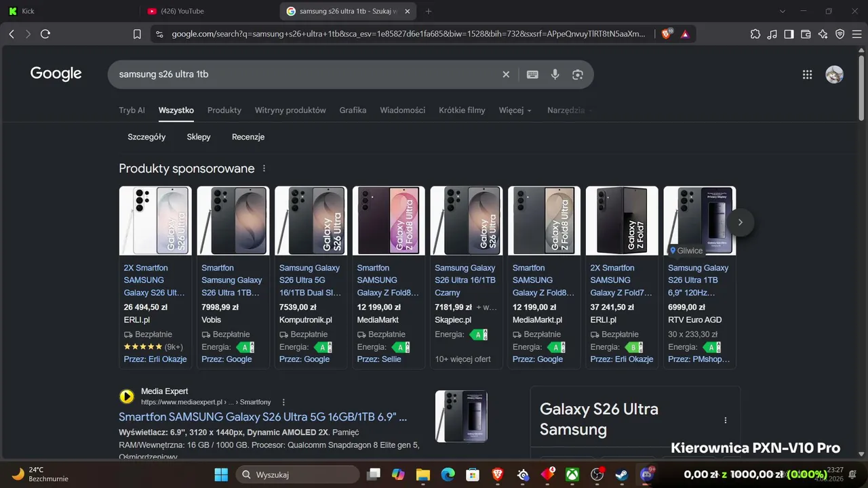Select the Produkty search tab
The height and width of the screenshot is (488, 868).
(224, 110)
